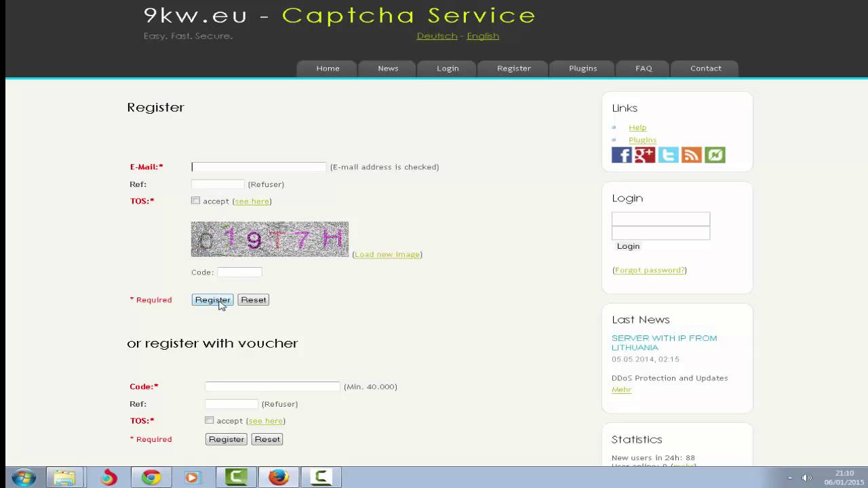The height and width of the screenshot is (488, 868).
Task: Open the red flame browser taskbar icon
Action: tap(108, 478)
